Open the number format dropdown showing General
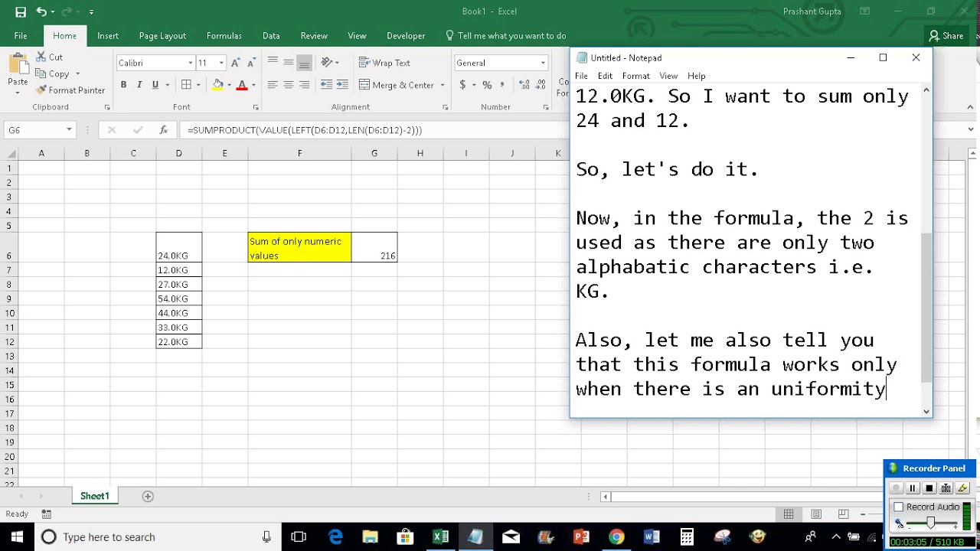Image resolution: width=980 pixels, height=551 pixels. 543,63
